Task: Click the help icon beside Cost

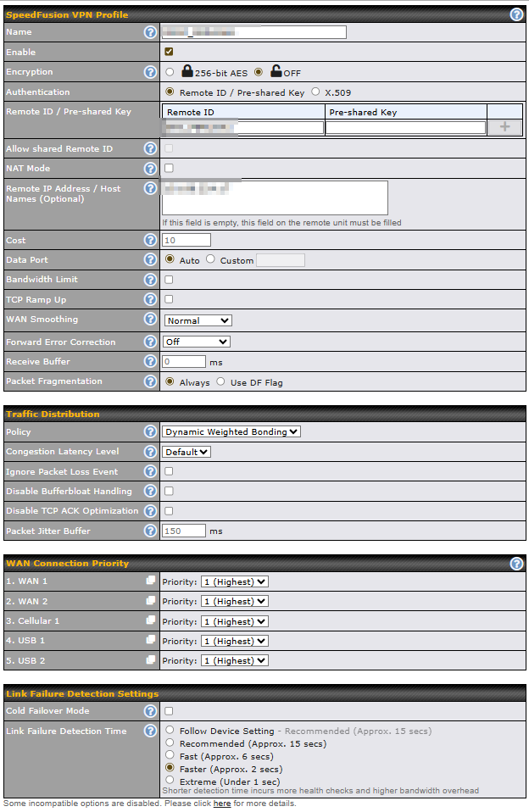Action: click(150, 240)
